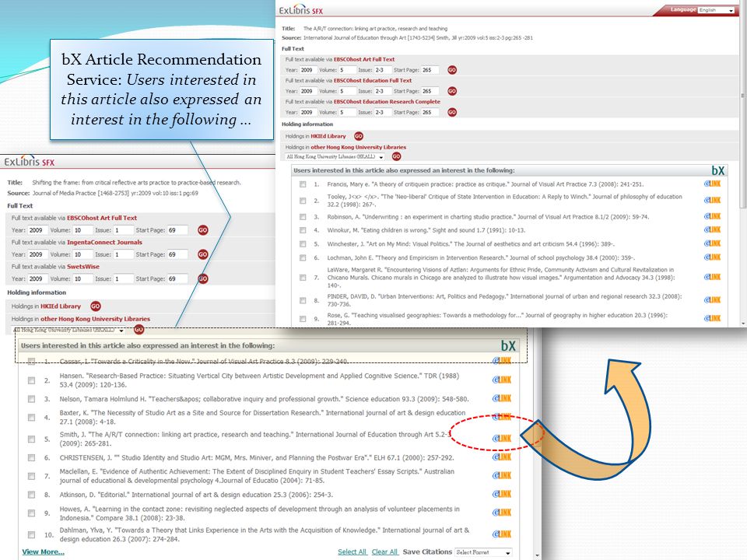Image resolution: width=747 pixels, height=560 pixels.
Task: Open Language dropdown set to English
Action: click(x=716, y=10)
